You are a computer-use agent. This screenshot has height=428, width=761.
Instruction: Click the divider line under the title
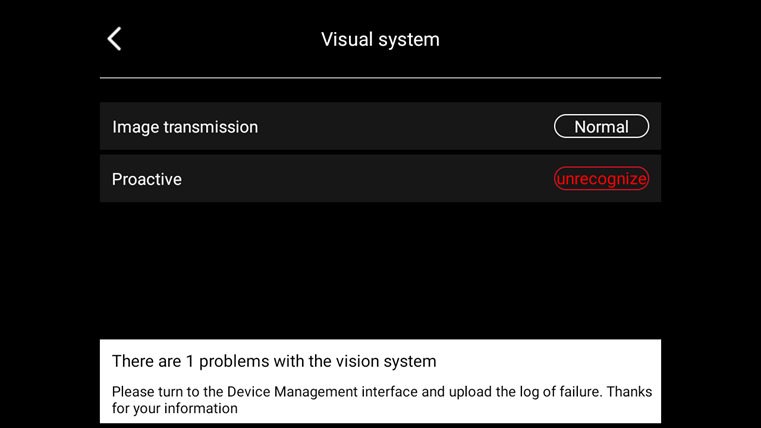tap(380, 78)
